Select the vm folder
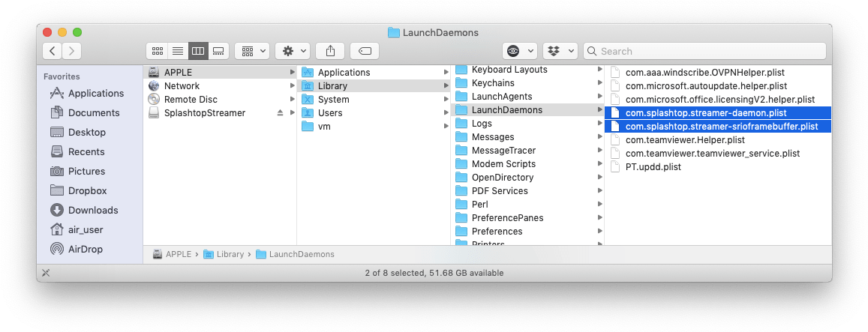This screenshot has width=868, height=332. tap(374, 126)
